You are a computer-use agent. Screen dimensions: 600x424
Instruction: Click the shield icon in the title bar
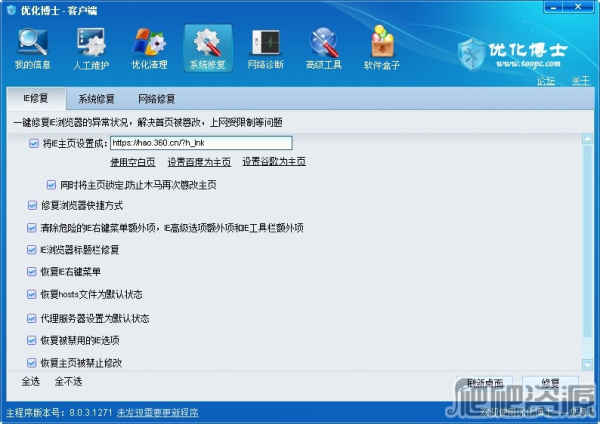11,10
